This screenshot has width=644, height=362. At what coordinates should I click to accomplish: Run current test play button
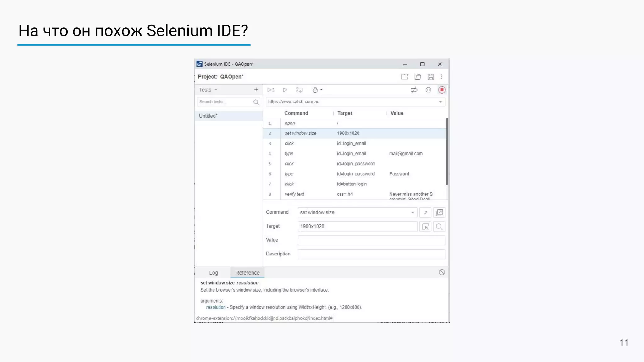coord(285,90)
